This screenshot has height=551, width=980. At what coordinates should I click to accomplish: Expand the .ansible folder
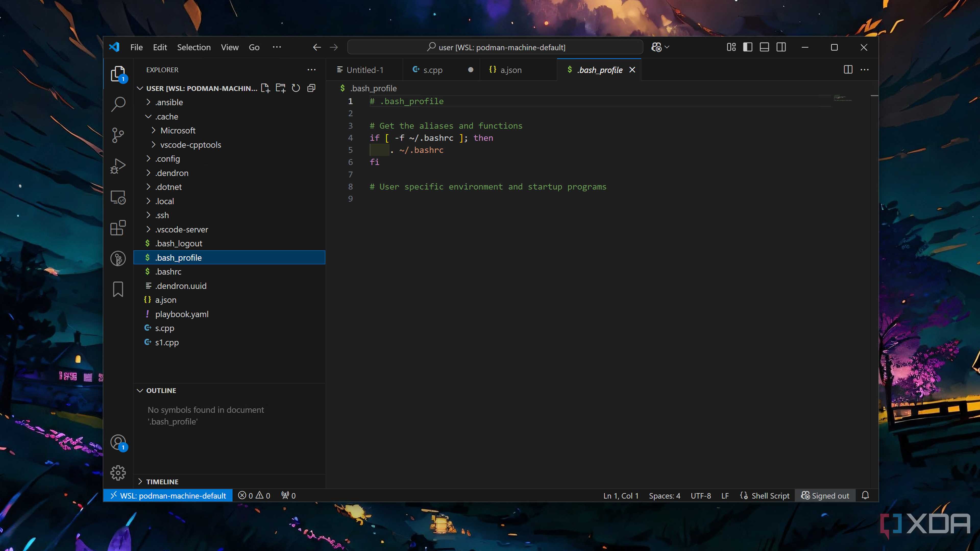tap(148, 102)
